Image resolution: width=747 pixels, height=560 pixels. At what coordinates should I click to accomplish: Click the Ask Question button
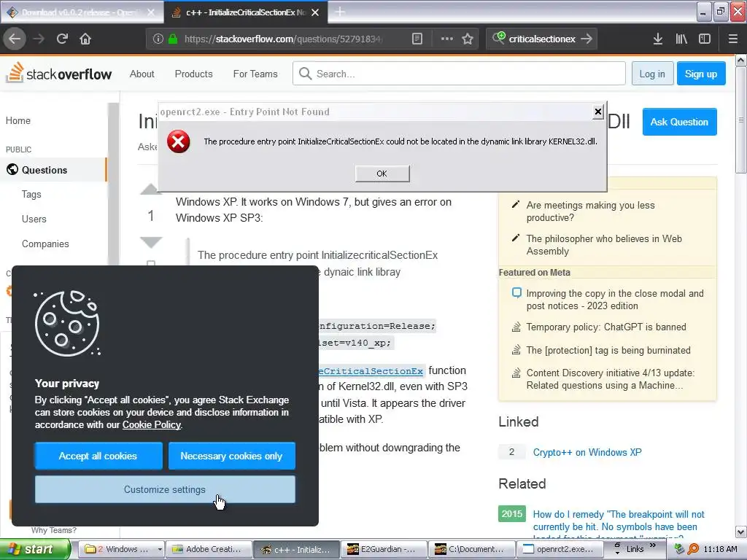[x=679, y=122]
